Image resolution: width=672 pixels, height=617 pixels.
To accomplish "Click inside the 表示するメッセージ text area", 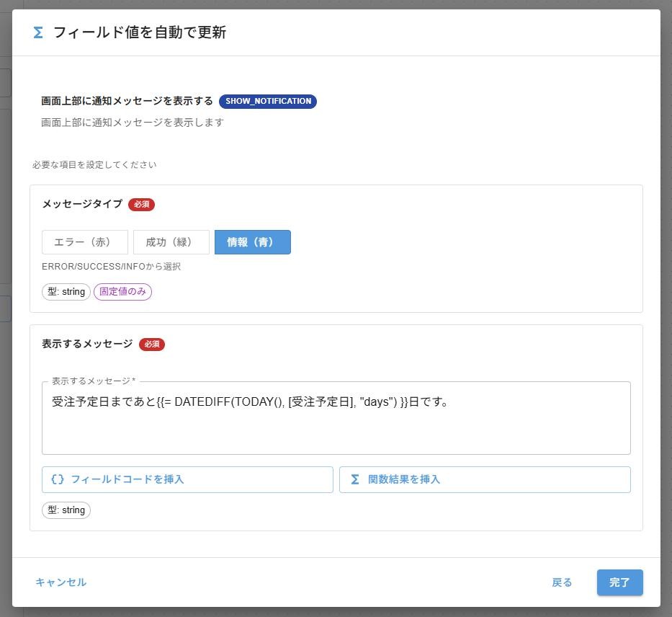I will tap(336, 418).
